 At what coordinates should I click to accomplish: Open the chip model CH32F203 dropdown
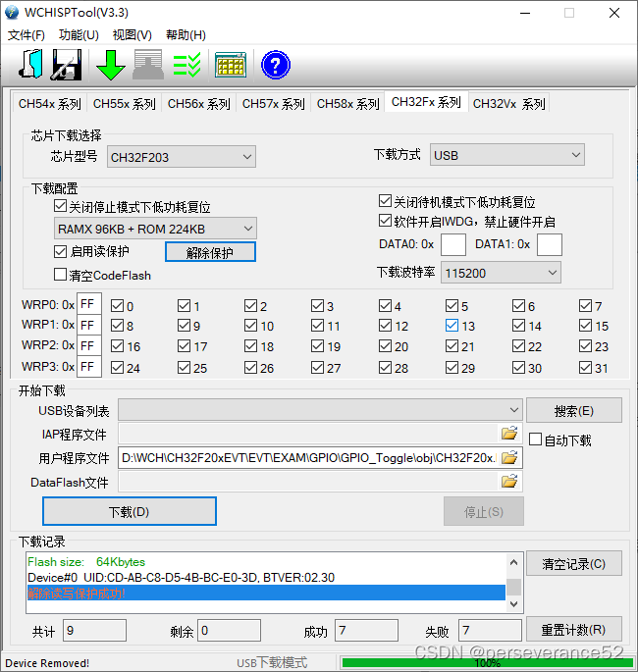tap(182, 157)
